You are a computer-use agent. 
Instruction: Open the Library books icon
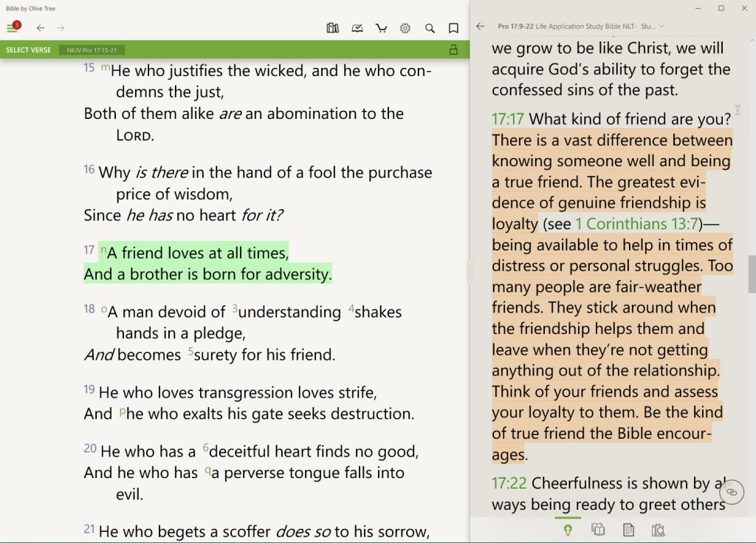pyautogui.click(x=332, y=28)
